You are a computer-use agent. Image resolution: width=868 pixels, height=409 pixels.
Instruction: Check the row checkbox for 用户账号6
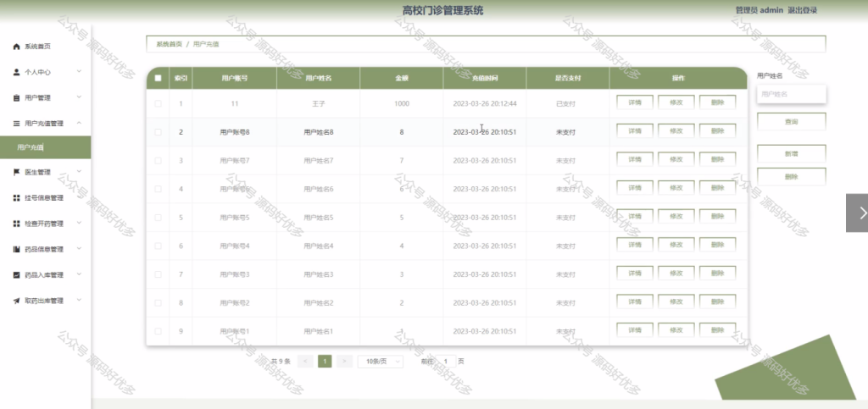[158, 189]
